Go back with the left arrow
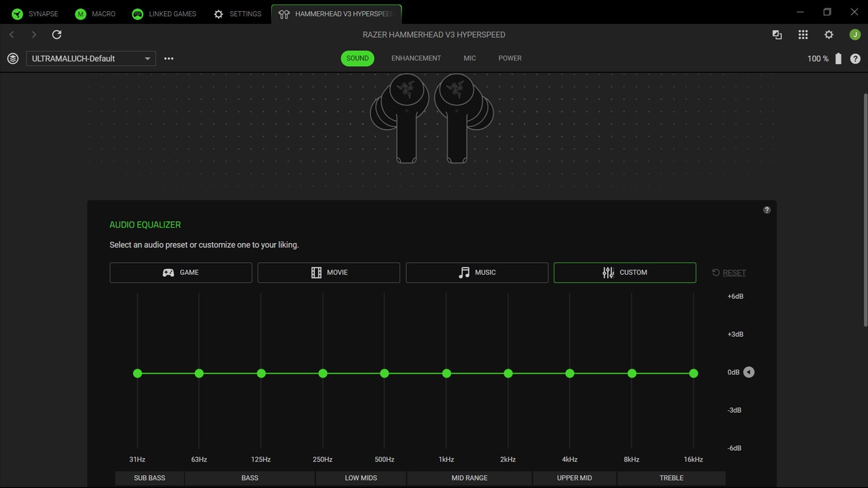 click(x=12, y=34)
